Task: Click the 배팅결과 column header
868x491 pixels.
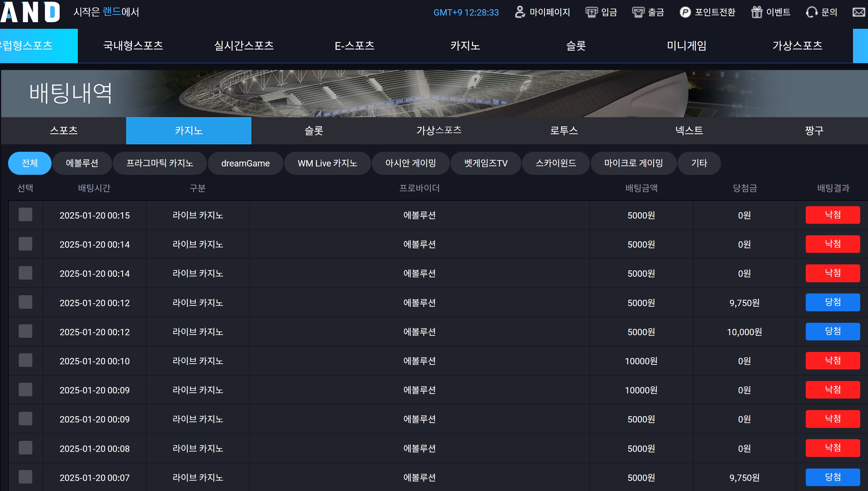Action: pyautogui.click(x=833, y=188)
